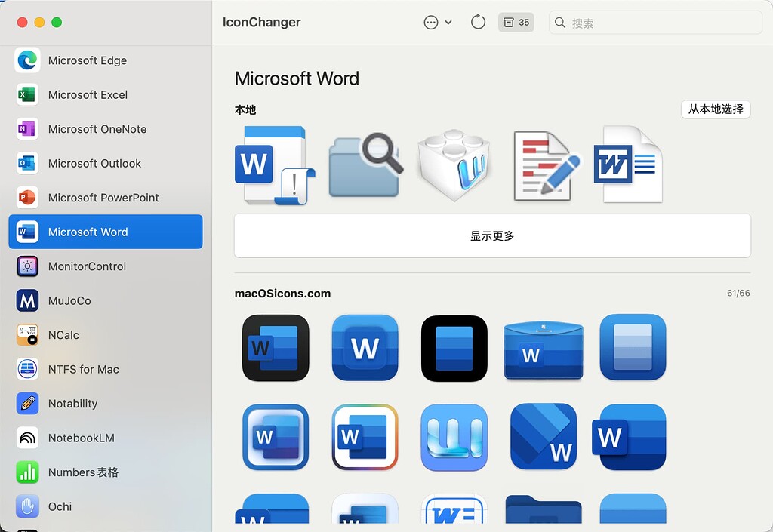Choose the blue icon with gray page
773x532 pixels.
click(x=633, y=347)
